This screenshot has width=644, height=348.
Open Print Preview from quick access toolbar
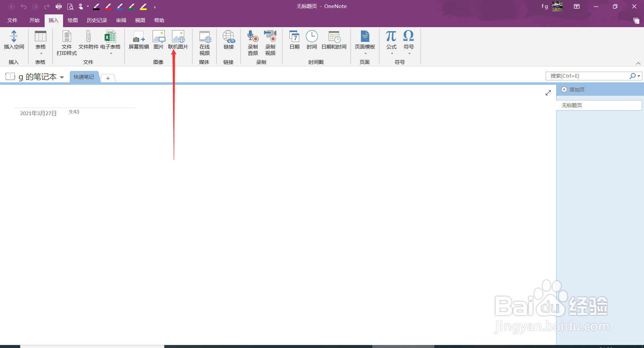pos(70,7)
